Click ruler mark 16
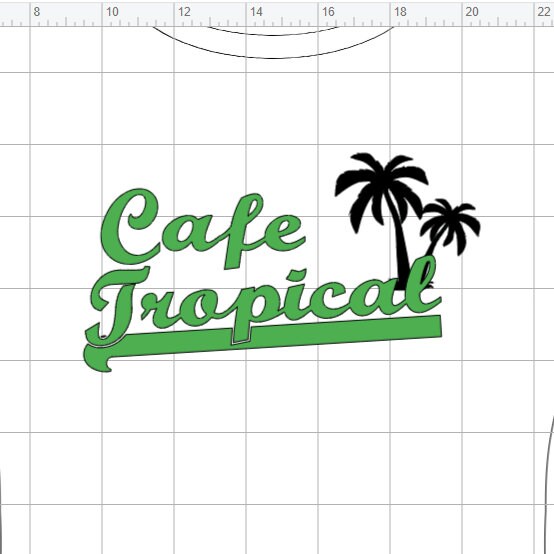The image size is (554, 554). 328,12
